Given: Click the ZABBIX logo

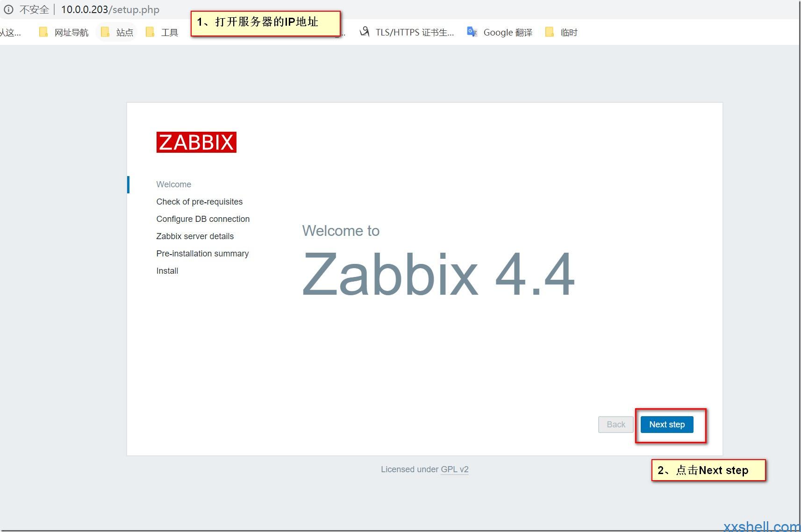Looking at the screenshot, I should (196, 142).
